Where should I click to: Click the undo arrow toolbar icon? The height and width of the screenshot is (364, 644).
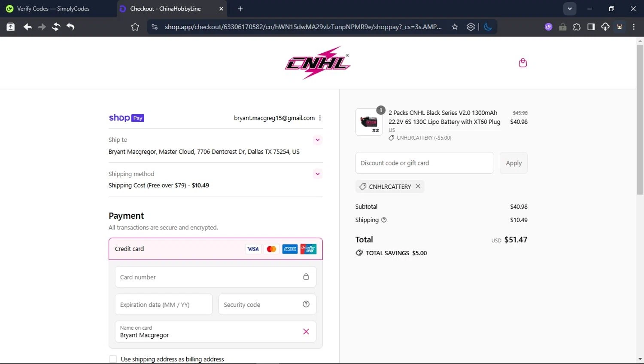70,27
